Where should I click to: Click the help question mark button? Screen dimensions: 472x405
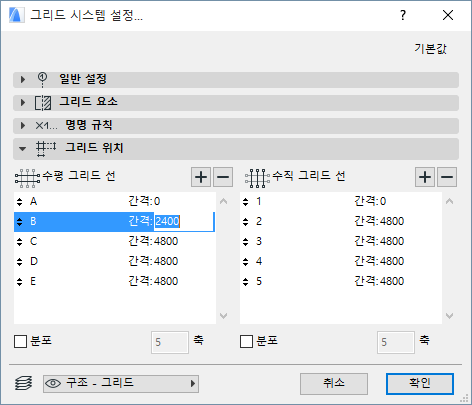click(x=403, y=15)
